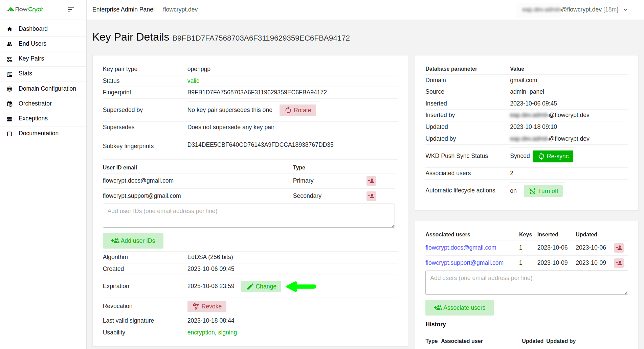
Task: Click the Rotate key pair button
Action: (298, 110)
